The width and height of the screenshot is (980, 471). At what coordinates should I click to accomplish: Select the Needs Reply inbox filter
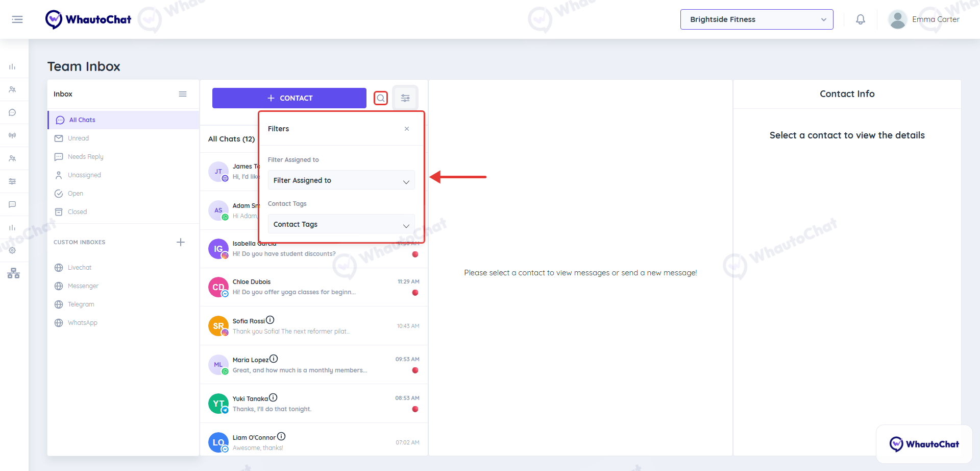[x=124, y=157]
